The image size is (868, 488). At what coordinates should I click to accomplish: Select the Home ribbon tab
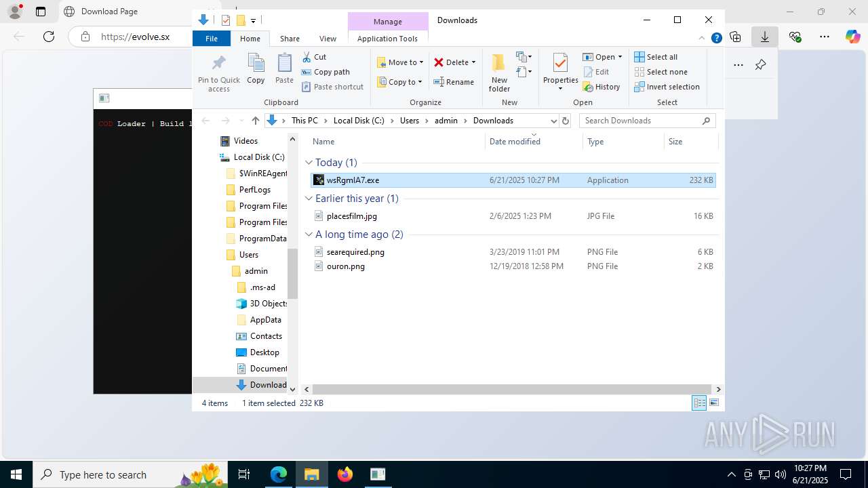pos(250,39)
